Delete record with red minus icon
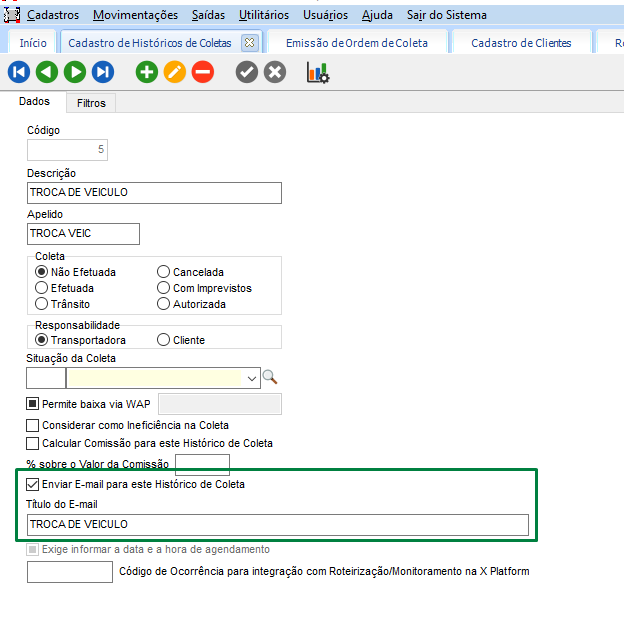Screen dimensions: 624x627 [203, 72]
